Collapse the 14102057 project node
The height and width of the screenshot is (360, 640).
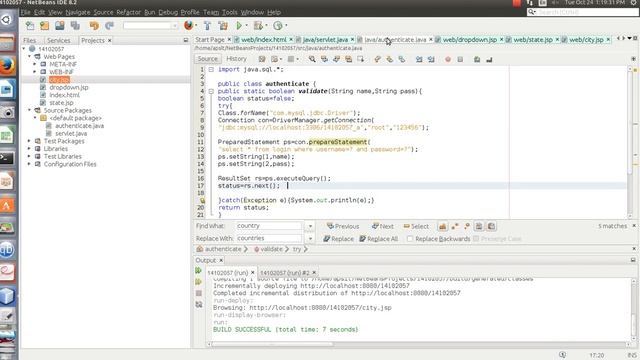click(24, 49)
